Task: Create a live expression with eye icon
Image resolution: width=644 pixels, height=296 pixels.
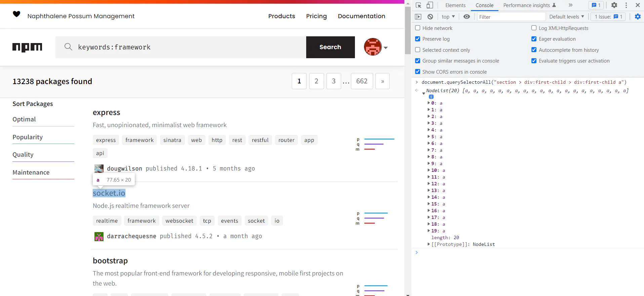Action: pos(467,16)
